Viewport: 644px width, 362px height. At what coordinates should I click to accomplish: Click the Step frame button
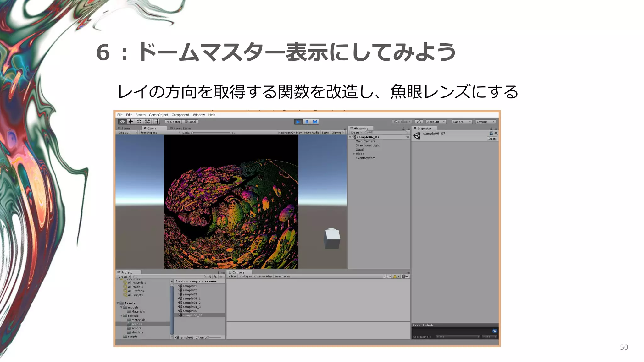tap(315, 122)
